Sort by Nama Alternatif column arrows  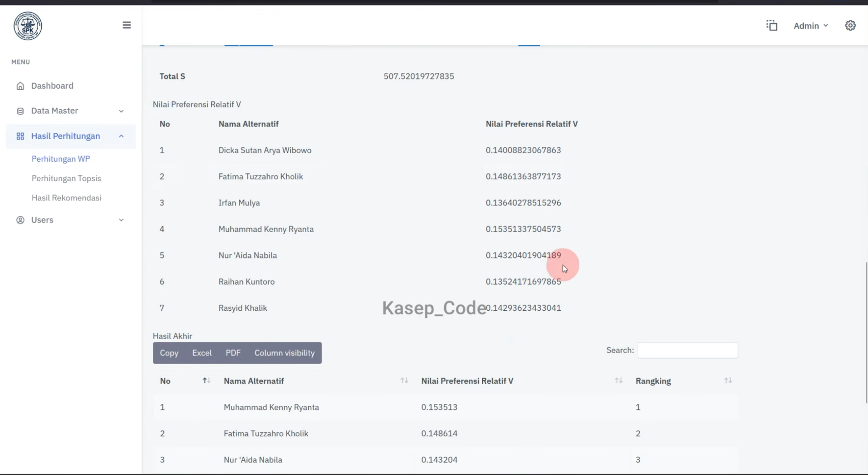404,381
